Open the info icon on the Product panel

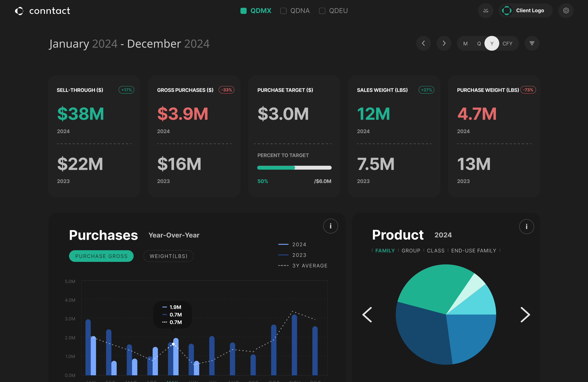click(526, 226)
